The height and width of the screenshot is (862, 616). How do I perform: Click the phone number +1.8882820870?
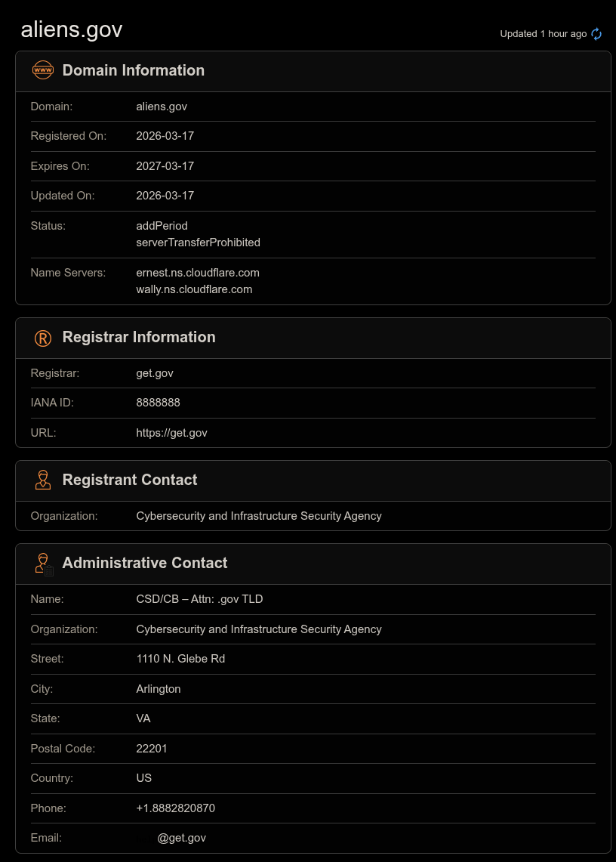[175, 808]
